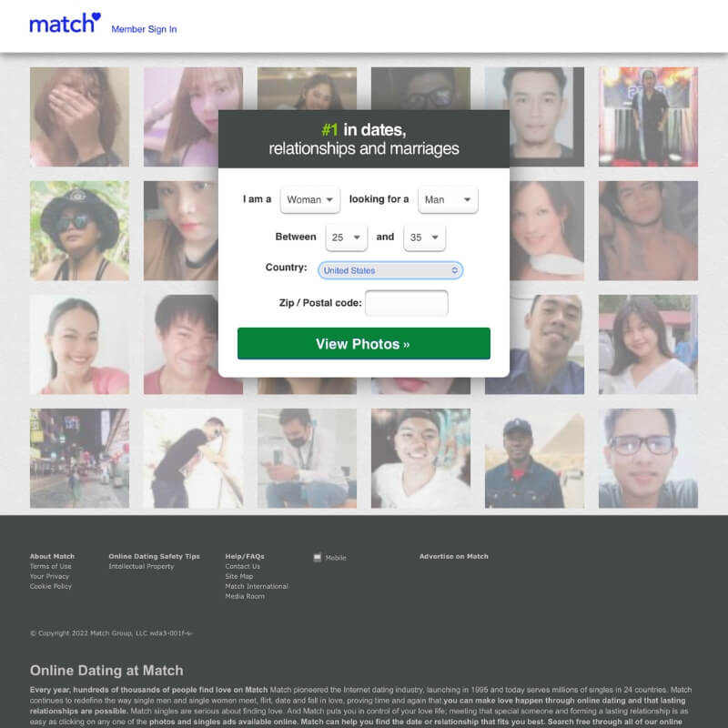Click the green View Photos button
728x728 pixels.
click(x=363, y=344)
